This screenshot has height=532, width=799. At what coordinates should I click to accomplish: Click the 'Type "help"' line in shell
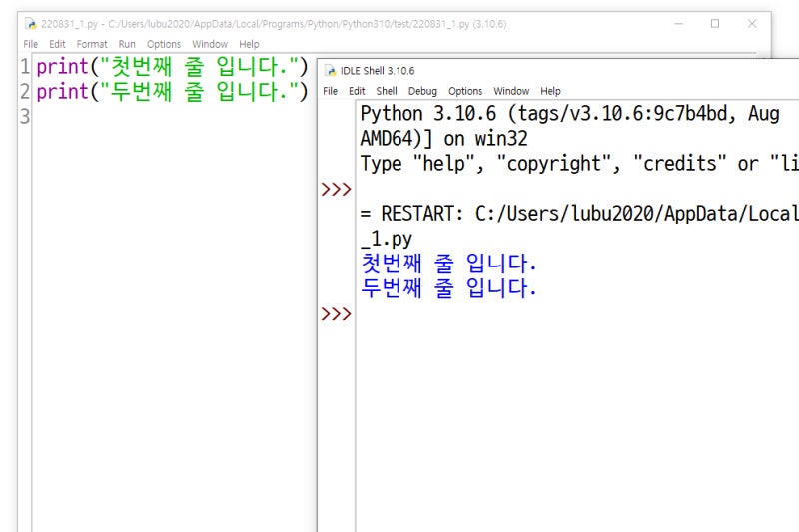pyautogui.click(x=579, y=164)
